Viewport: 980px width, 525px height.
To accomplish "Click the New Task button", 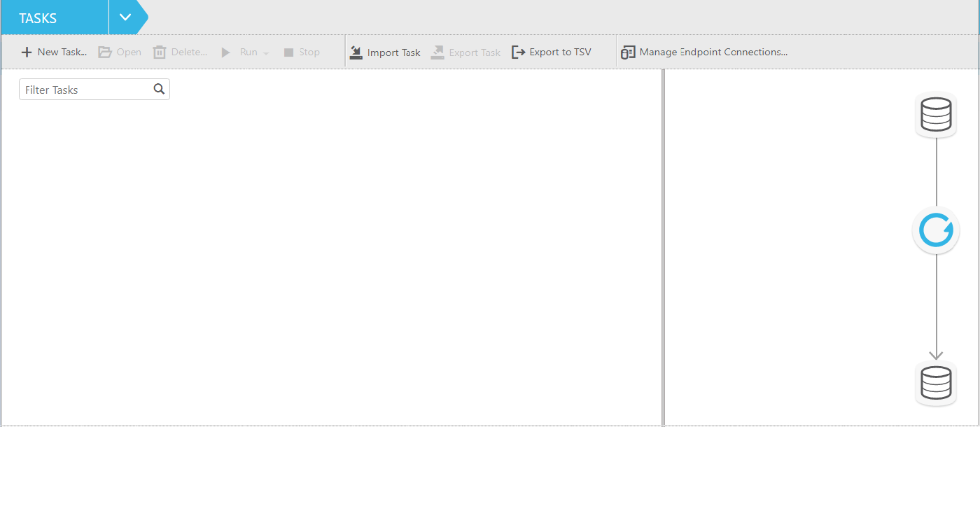I will 55,52.
